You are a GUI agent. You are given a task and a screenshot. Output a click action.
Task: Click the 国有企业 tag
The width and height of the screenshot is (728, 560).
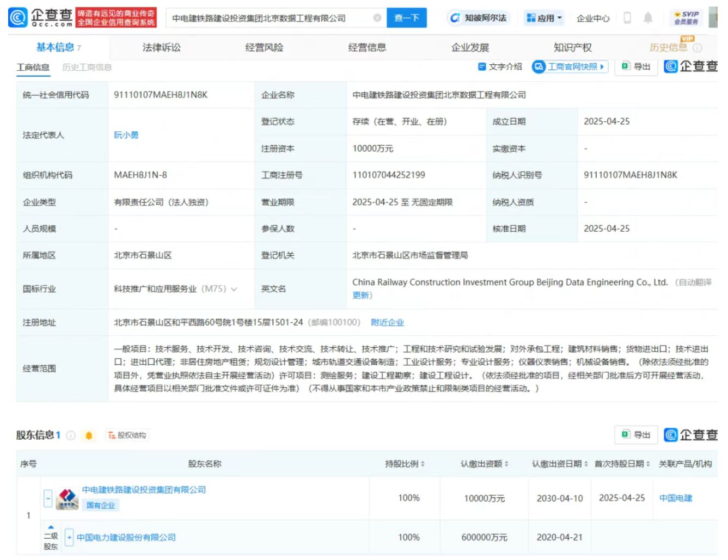pyautogui.click(x=101, y=506)
